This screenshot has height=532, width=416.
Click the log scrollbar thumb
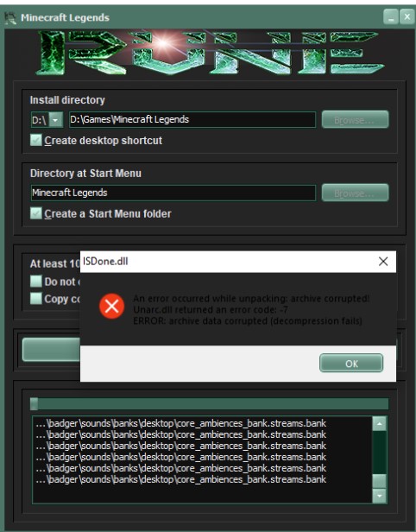379,481
